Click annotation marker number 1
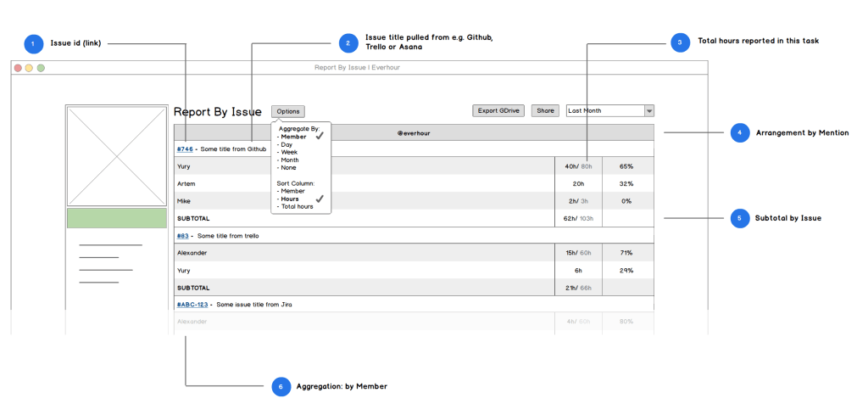This screenshot has width=868, height=415. pos(33,43)
